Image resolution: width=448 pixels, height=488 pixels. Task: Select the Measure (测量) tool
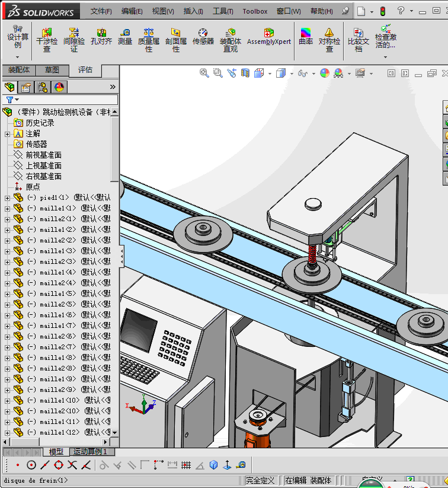[x=125, y=37]
